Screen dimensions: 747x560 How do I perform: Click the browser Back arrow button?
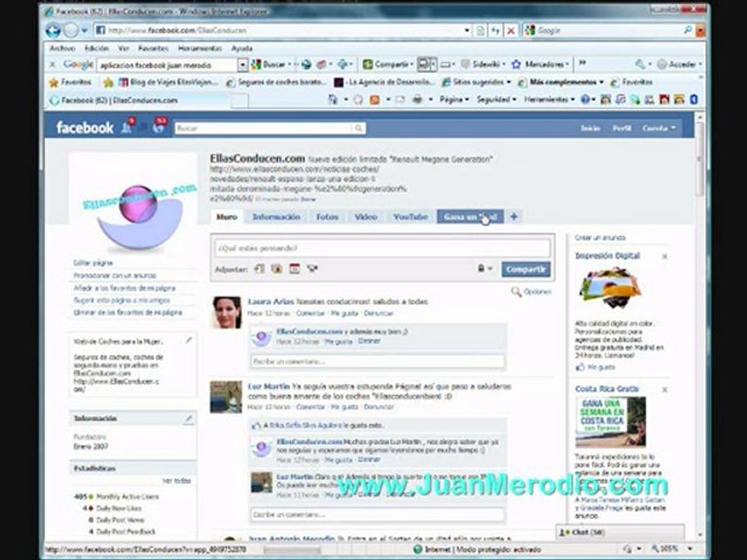coord(54,30)
